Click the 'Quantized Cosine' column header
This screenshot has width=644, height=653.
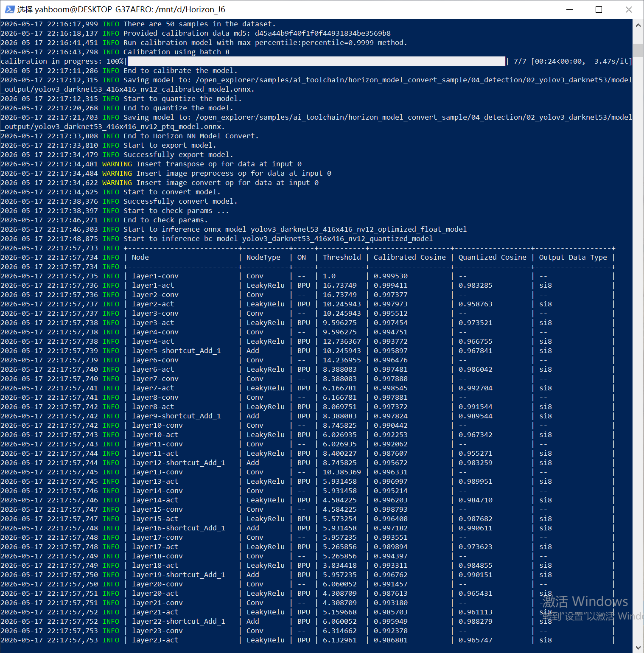493,257
